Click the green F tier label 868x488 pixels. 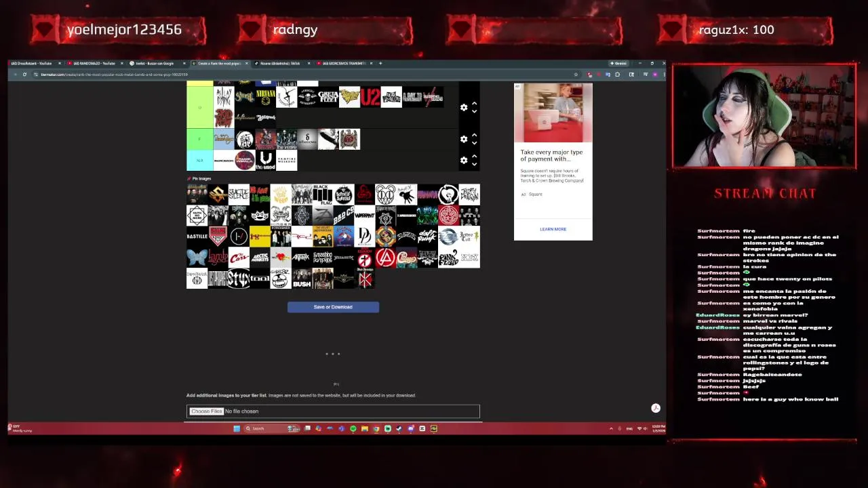[x=199, y=139]
